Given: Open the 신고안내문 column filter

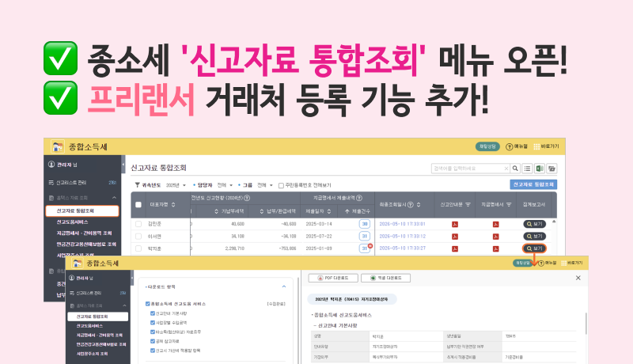Looking at the screenshot, I should point(468,205).
